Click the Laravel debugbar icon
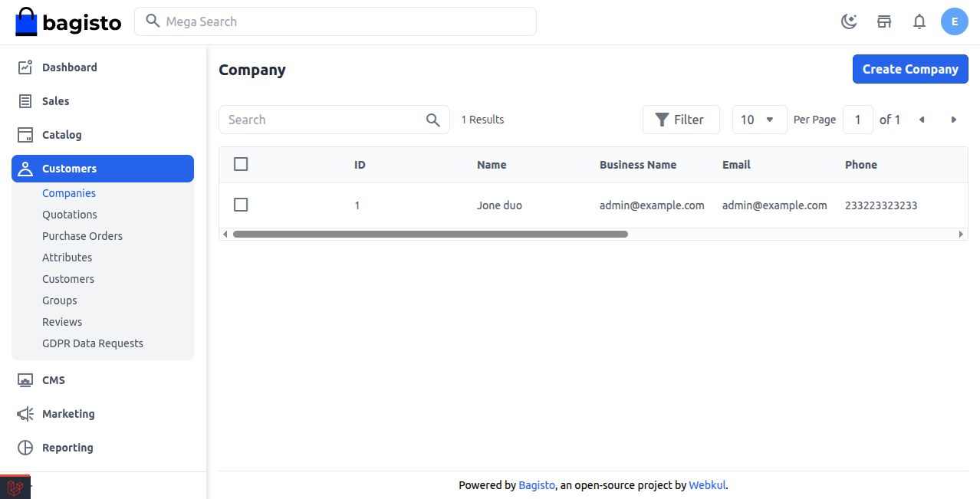980x499 pixels. 15,487
